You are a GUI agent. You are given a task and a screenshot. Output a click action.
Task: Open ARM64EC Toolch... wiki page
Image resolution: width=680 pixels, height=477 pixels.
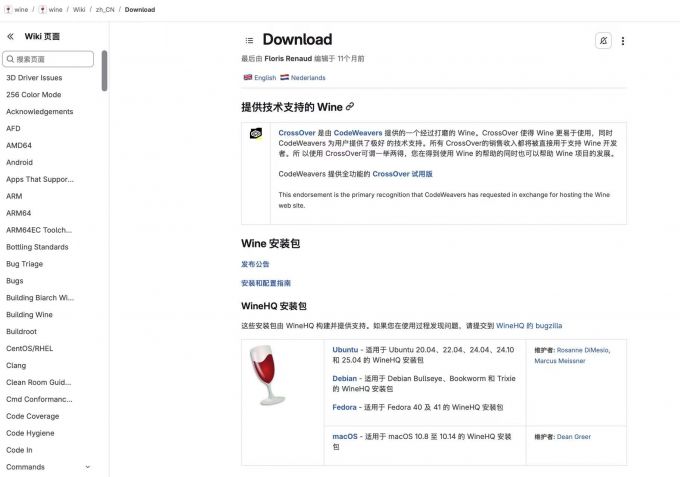(x=39, y=230)
